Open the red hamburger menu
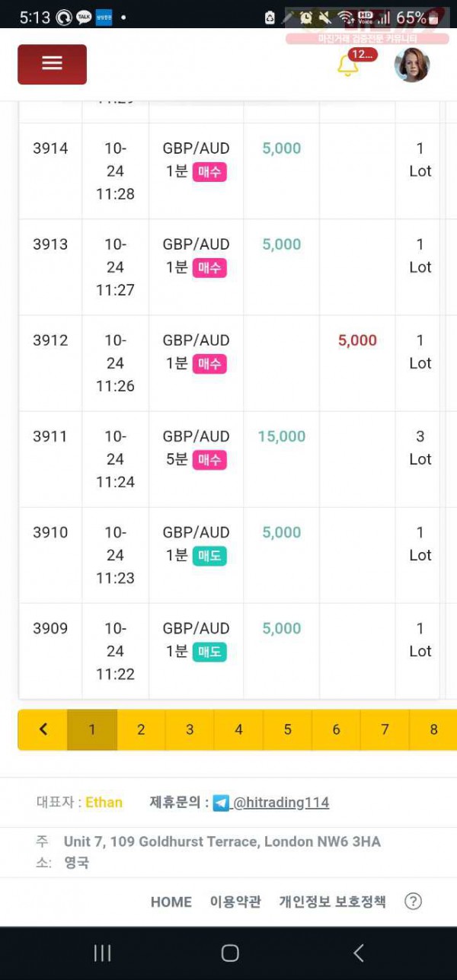This screenshot has width=457, height=980. pyautogui.click(x=52, y=64)
